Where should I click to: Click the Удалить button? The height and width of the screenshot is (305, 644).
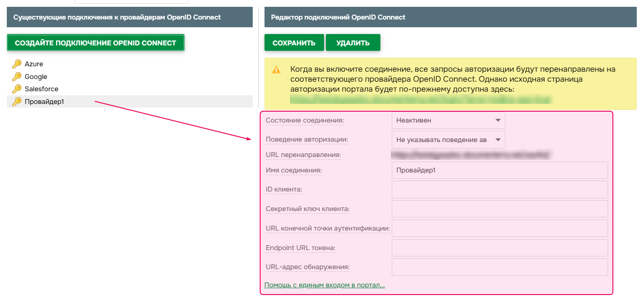pyautogui.click(x=353, y=43)
